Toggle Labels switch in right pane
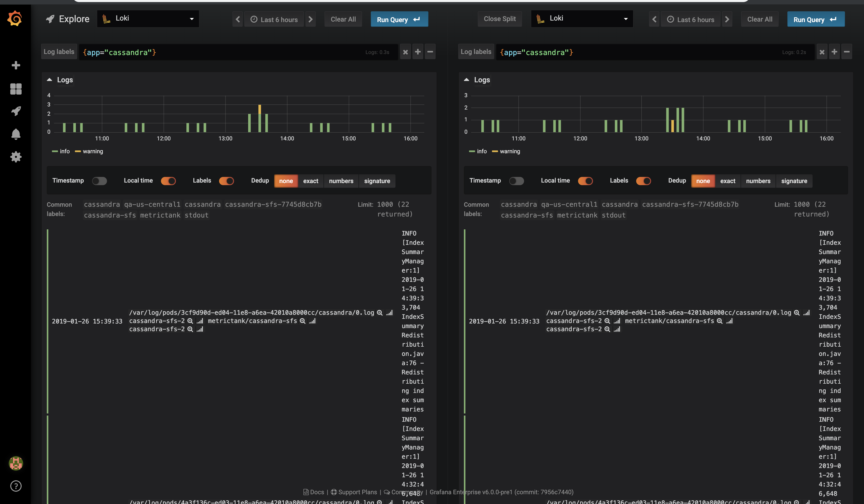This screenshot has width=864, height=504. 643,181
